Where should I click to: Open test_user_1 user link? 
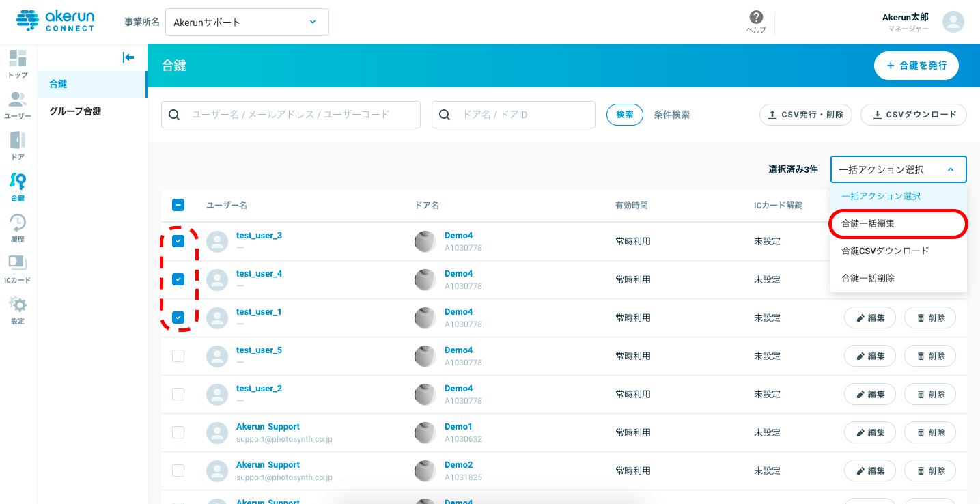coord(259,312)
